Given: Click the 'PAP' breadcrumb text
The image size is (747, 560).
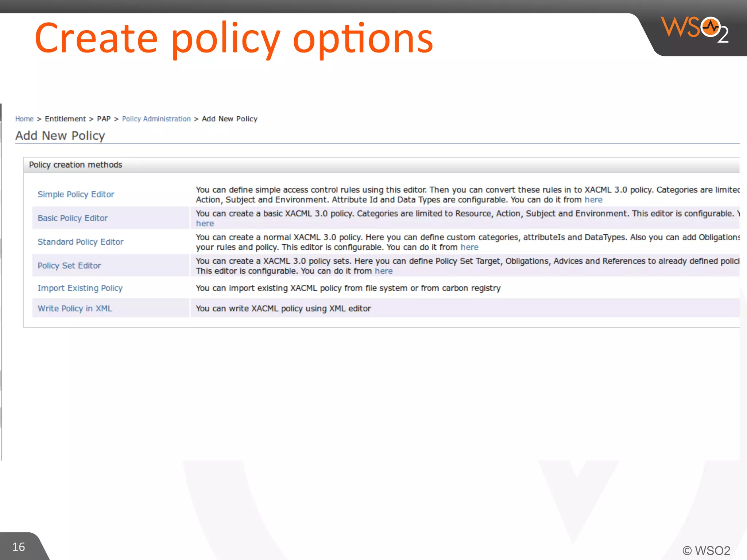Looking at the screenshot, I should pos(104,119).
